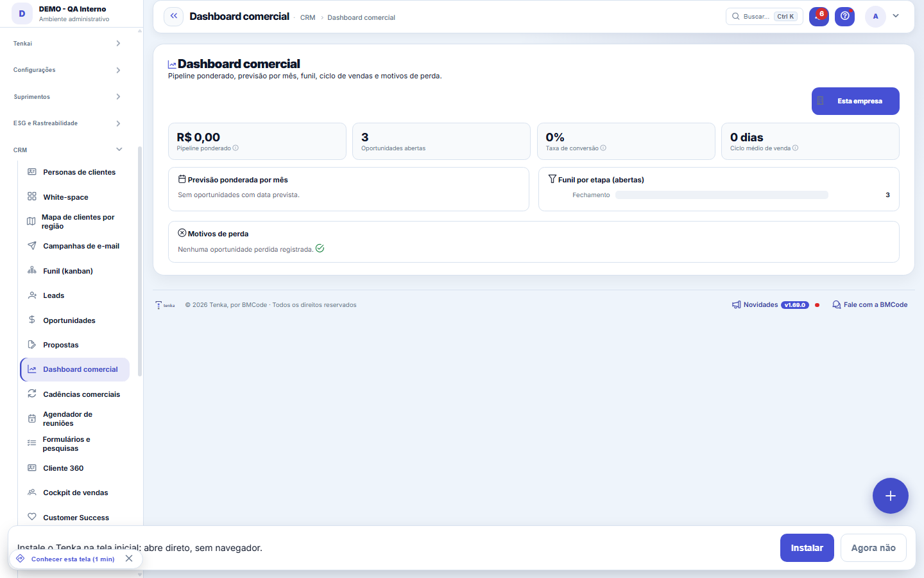Click Formulários e pesquisas list icon

[32, 443]
